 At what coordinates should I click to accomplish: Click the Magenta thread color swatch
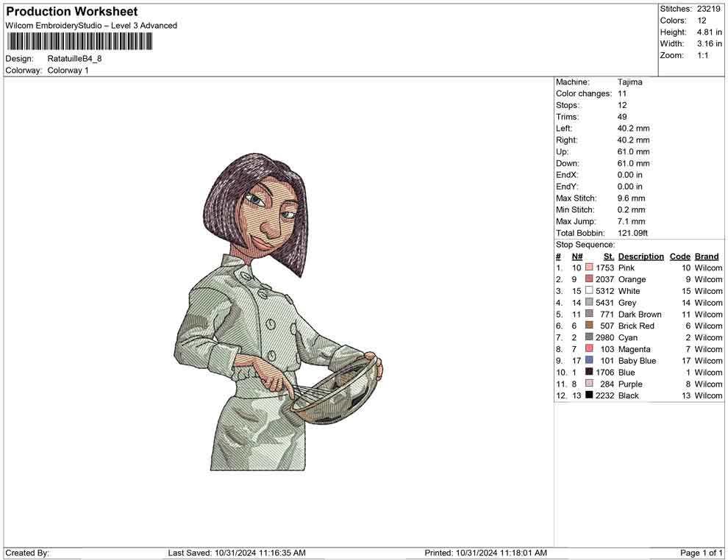coord(589,348)
